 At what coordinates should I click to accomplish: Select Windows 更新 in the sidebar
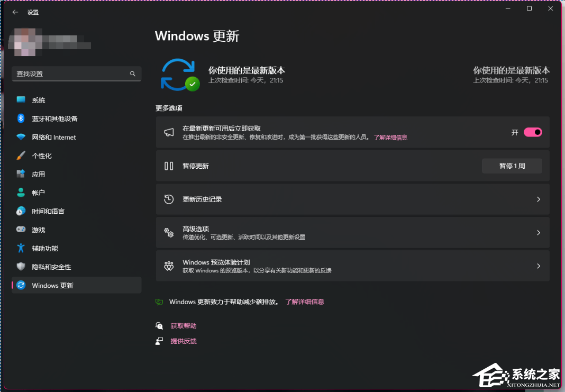pyautogui.click(x=52, y=285)
